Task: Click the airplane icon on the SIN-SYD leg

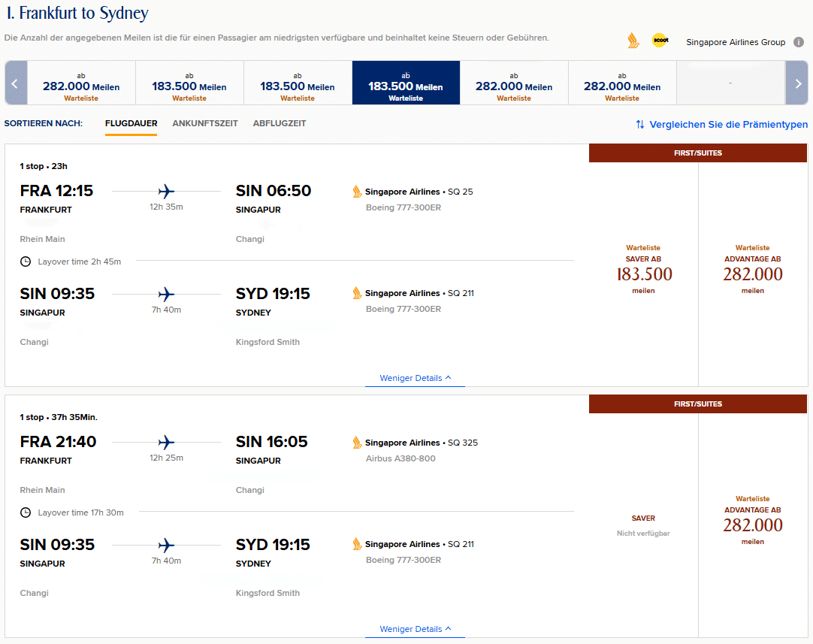Action: coord(165,292)
